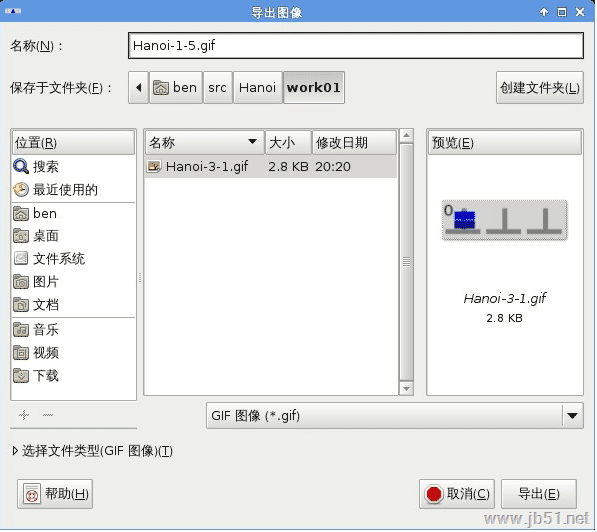The width and height of the screenshot is (597, 532).
Task: Click the Search magnifier icon in places
Action: [21, 166]
